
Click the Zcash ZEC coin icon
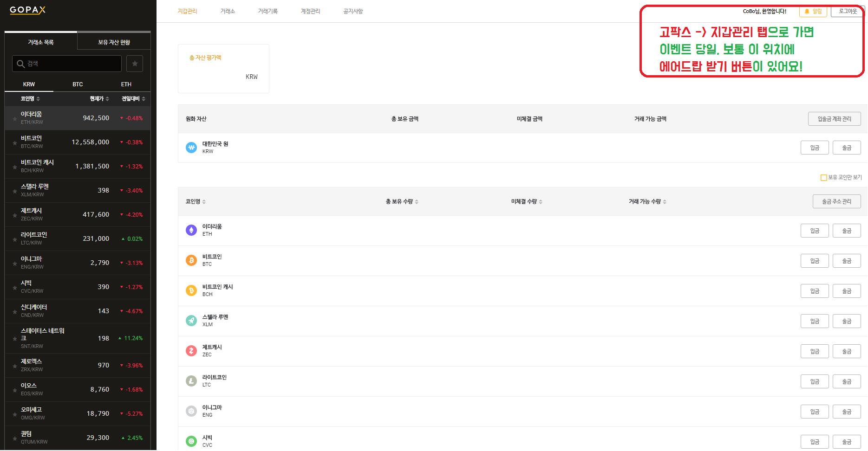click(x=191, y=351)
